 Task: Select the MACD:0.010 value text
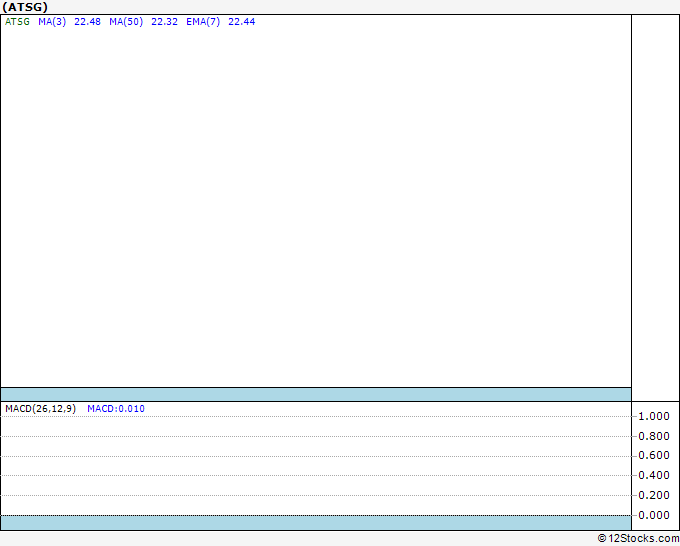[116, 409]
